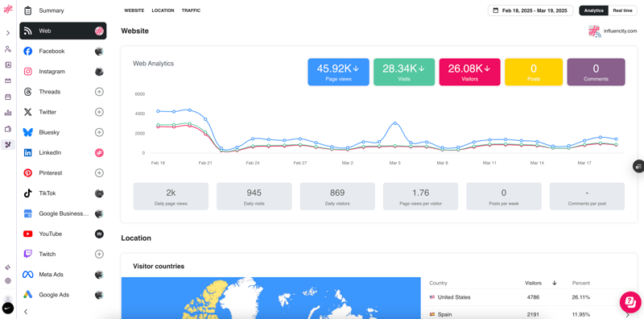Screen dimensions: 644x319
Task: Collapse the social networks sidebar
Action: (x=26, y=312)
